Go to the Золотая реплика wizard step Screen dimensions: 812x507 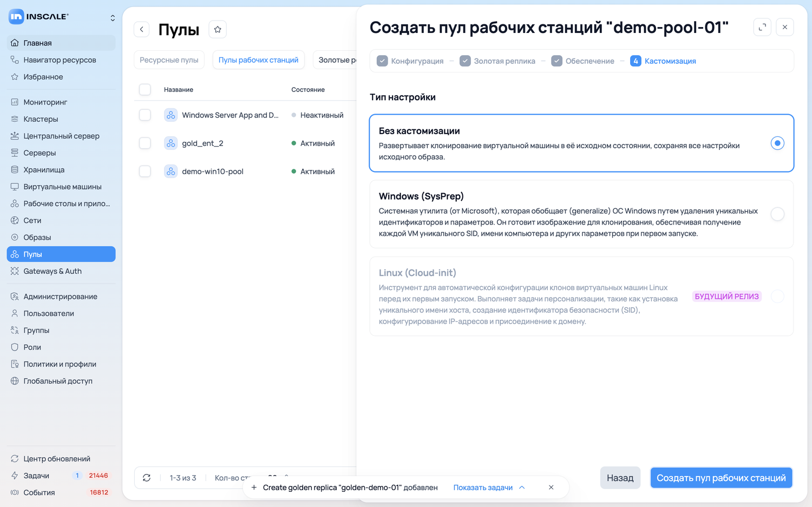(497, 61)
